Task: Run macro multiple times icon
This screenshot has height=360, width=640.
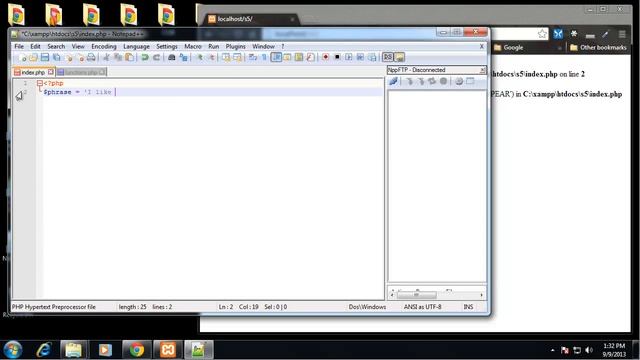Action: (x=360, y=58)
